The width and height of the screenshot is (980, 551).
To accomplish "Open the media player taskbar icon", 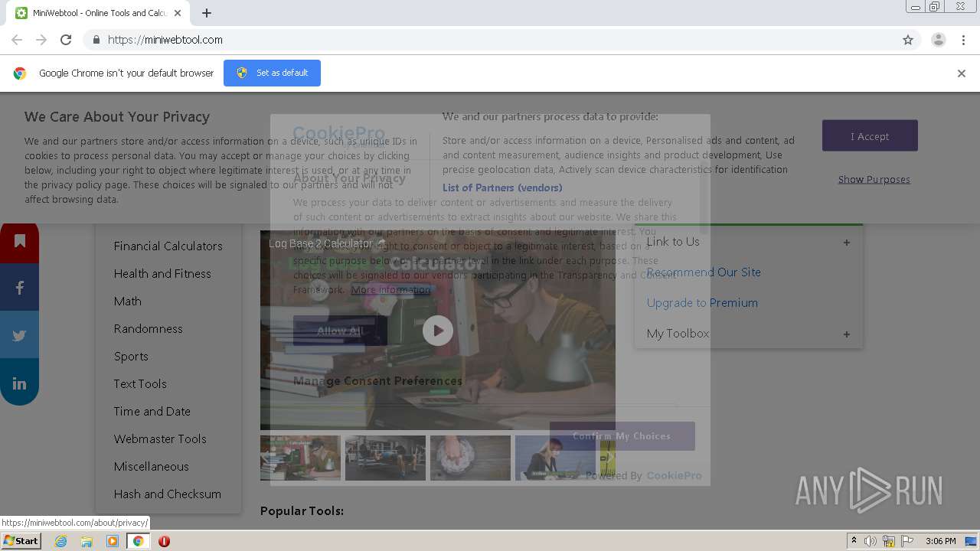I will coord(113,541).
